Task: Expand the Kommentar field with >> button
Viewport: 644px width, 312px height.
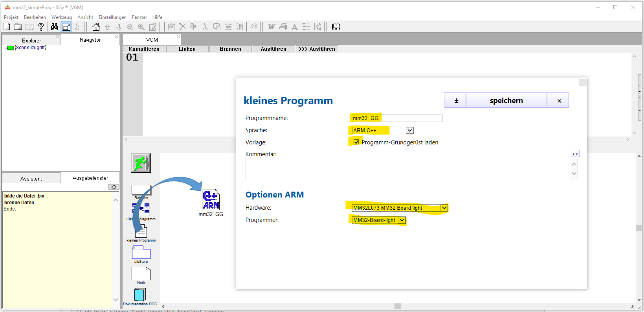Action: [x=575, y=154]
